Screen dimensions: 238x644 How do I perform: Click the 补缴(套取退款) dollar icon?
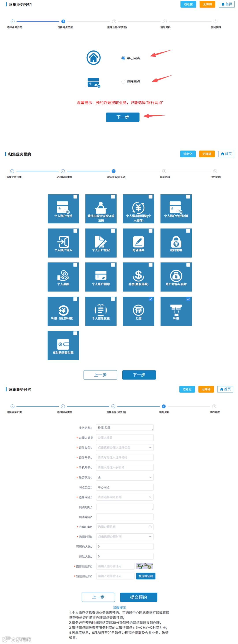pos(138,275)
